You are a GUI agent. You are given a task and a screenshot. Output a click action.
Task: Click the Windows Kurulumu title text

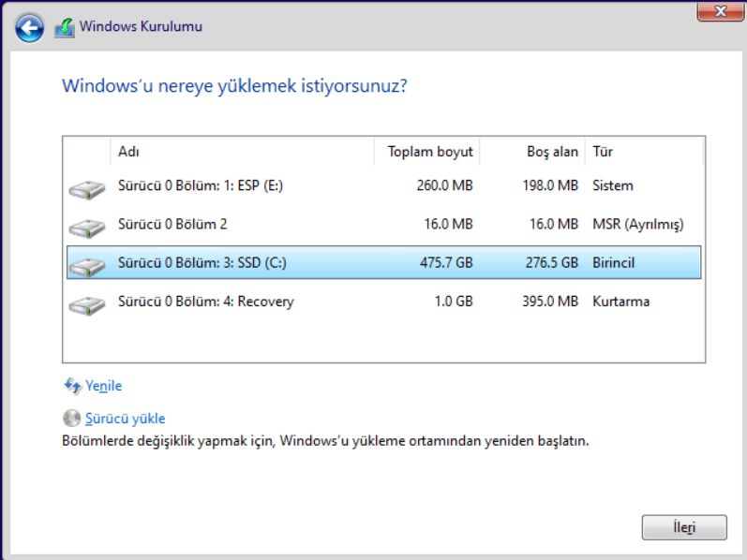(141, 26)
